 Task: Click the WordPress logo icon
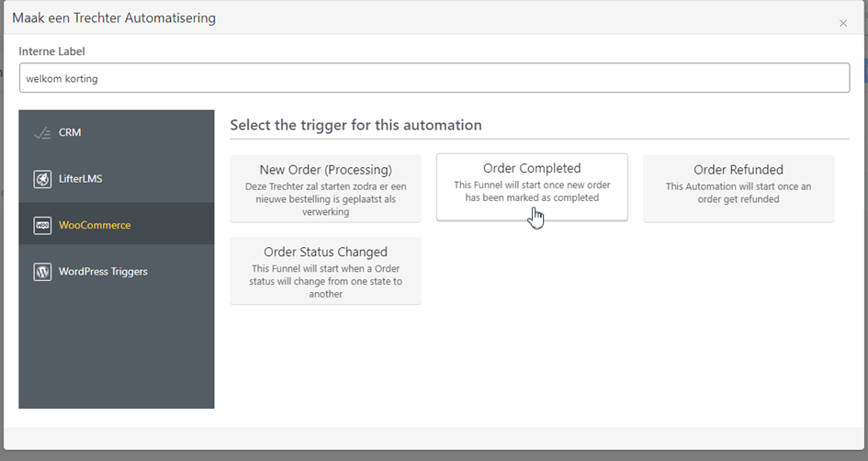pos(42,272)
